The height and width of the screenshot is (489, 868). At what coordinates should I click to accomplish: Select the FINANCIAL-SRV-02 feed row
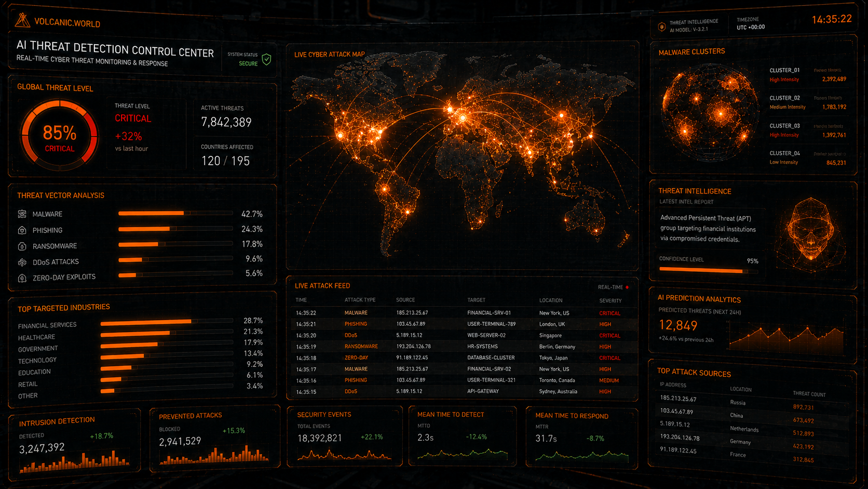pyautogui.click(x=462, y=369)
